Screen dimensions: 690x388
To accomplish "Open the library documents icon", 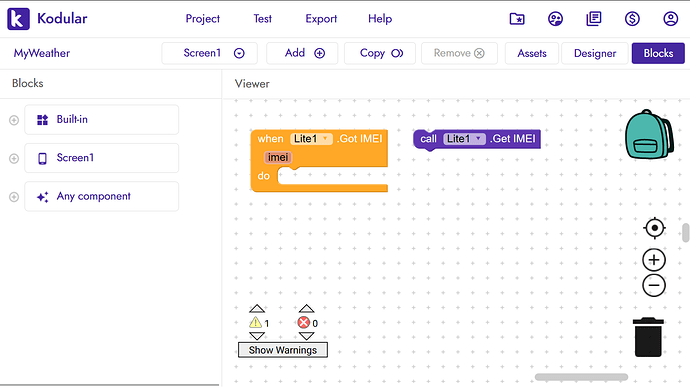I will point(594,19).
